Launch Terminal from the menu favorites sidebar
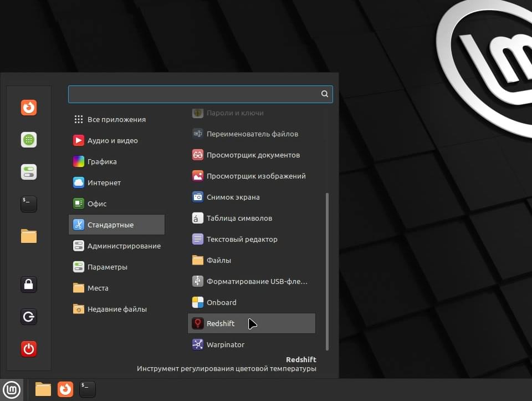532x401 pixels. 29,204
